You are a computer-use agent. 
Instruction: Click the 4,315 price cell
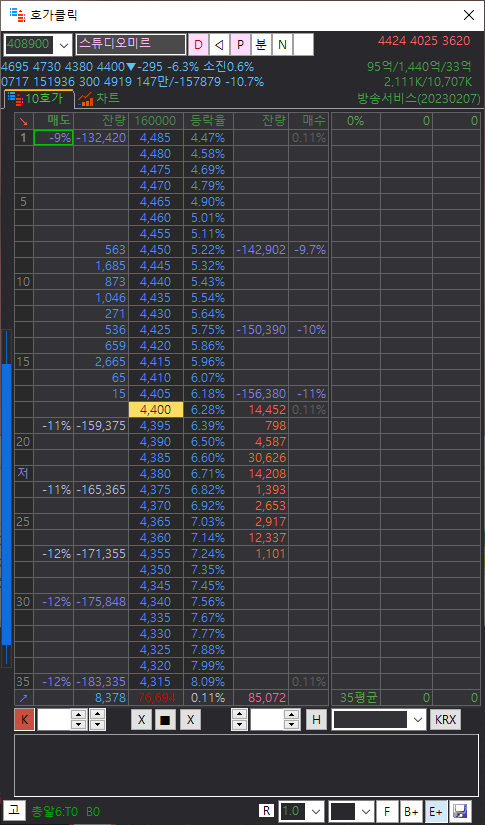(x=156, y=682)
